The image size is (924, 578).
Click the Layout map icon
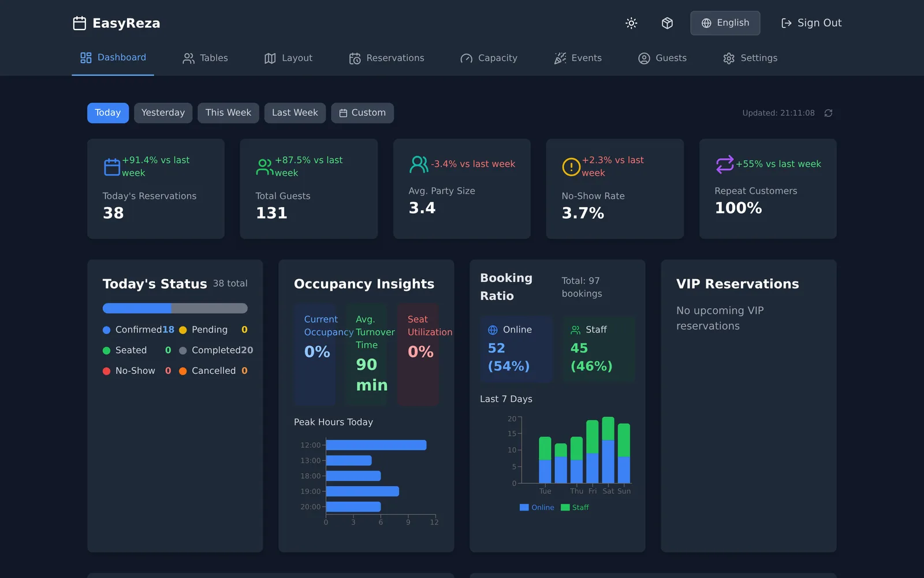click(x=270, y=58)
